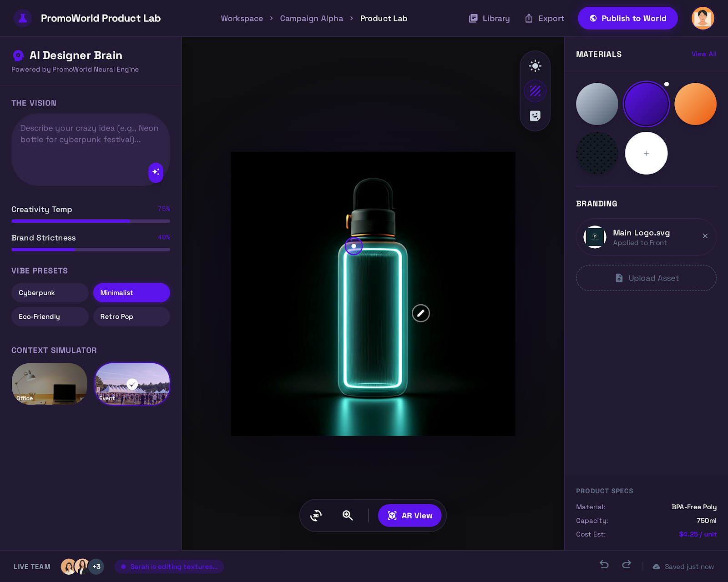Select the striped texture tool icon
The height and width of the screenshot is (582, 728).
535,91
